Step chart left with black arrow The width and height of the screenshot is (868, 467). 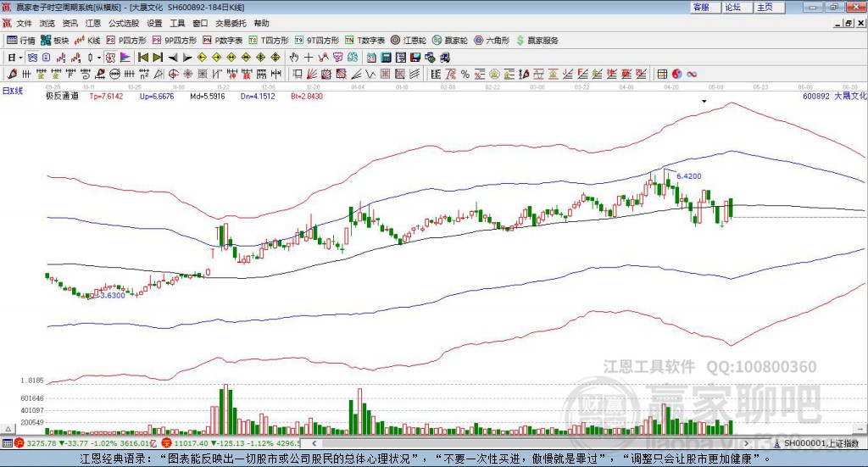click(x=173, y=58)
